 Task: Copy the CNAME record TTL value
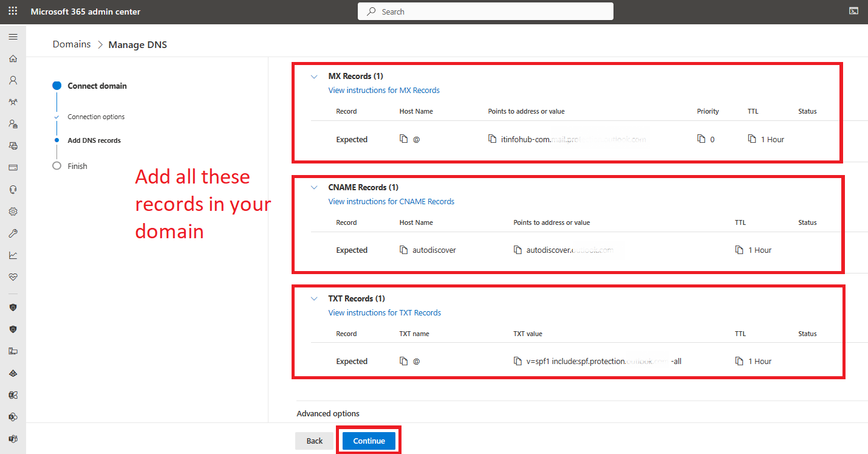[x=739, y=250]
